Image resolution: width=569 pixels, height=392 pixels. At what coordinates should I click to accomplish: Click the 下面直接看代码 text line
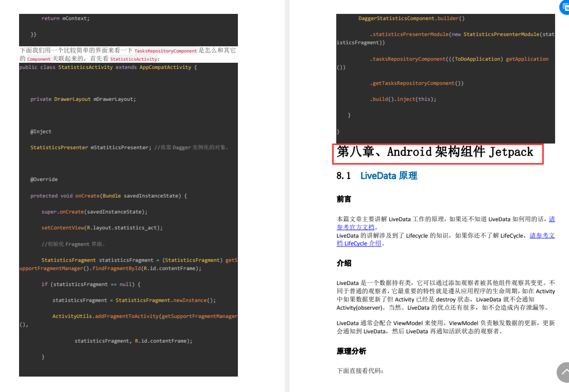point(360,370)
